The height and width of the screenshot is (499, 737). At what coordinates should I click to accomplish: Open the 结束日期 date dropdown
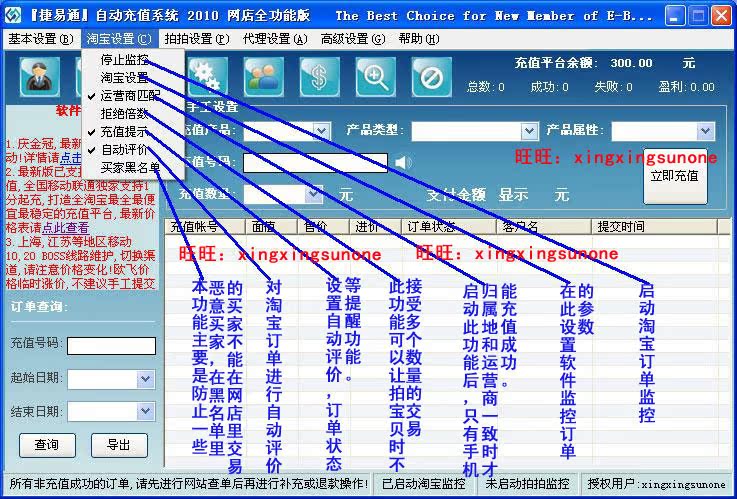click(x=146, y=412)
